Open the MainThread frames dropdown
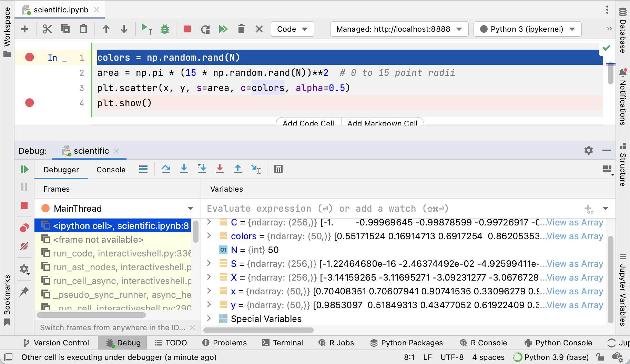630x364 pixels. 190,208
